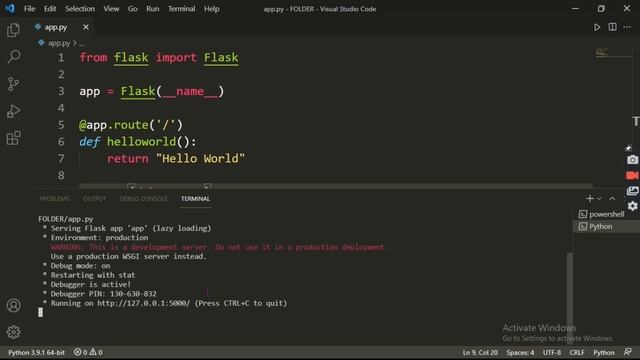Open the Explorer view in activity bar
Viewport: 640px width, 360px height.
[13, 30]
